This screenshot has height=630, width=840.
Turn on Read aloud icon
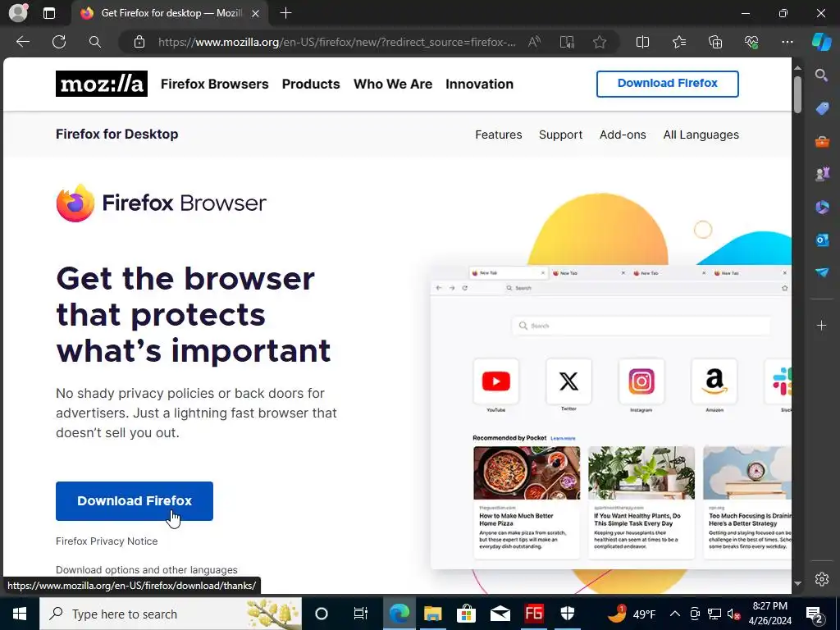tap(534, 42)
